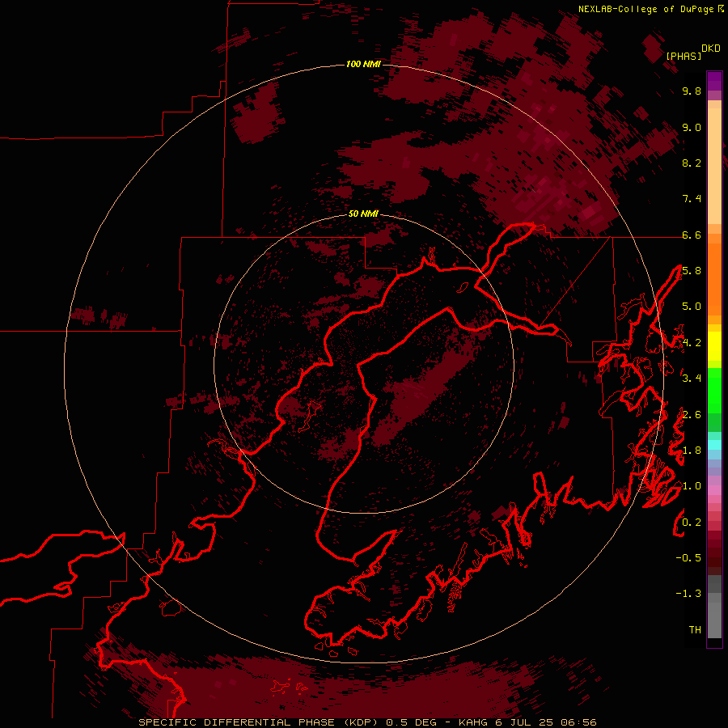Click the 3.4 scale value
Screen dimensions: 728x728
pyautogui.click(x=692, y=379)
